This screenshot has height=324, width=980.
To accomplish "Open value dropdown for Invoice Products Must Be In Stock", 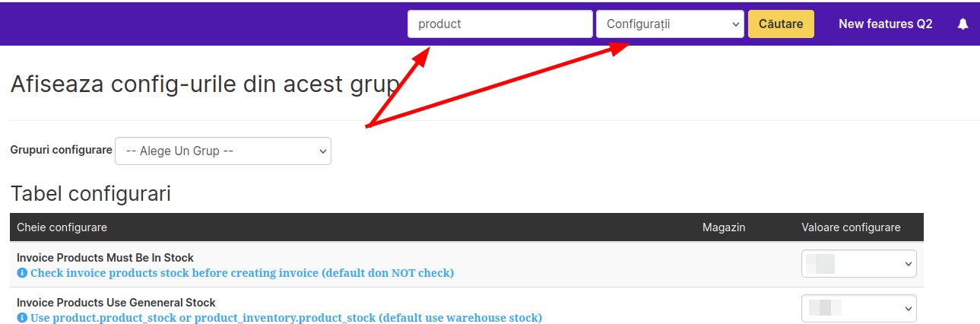I will coord(859,264).
